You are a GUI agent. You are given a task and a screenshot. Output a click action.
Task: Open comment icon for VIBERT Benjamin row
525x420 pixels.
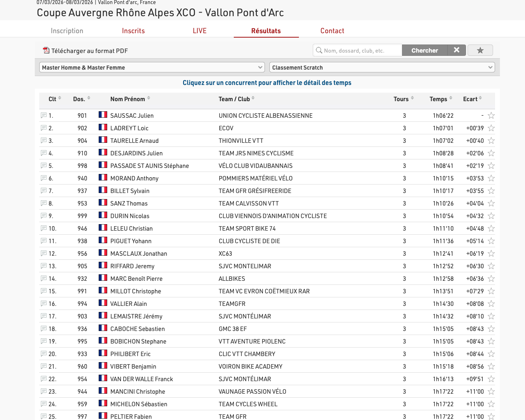click(44, 367)
